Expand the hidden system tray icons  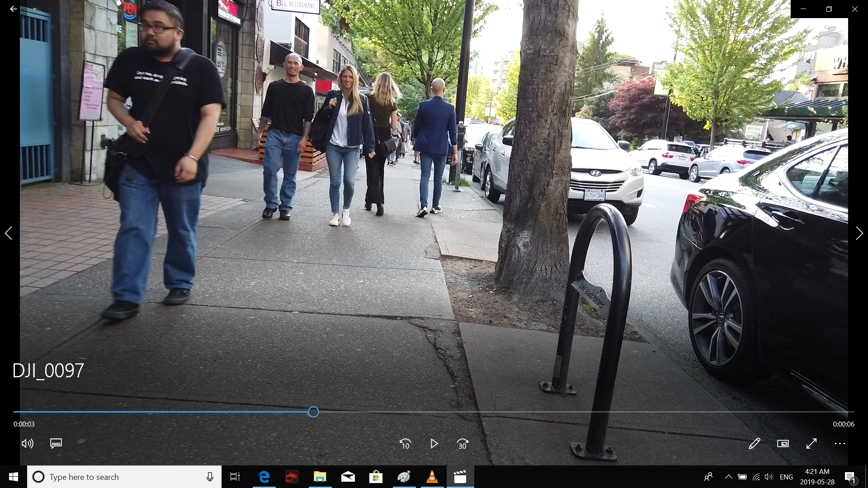(728, 477)
